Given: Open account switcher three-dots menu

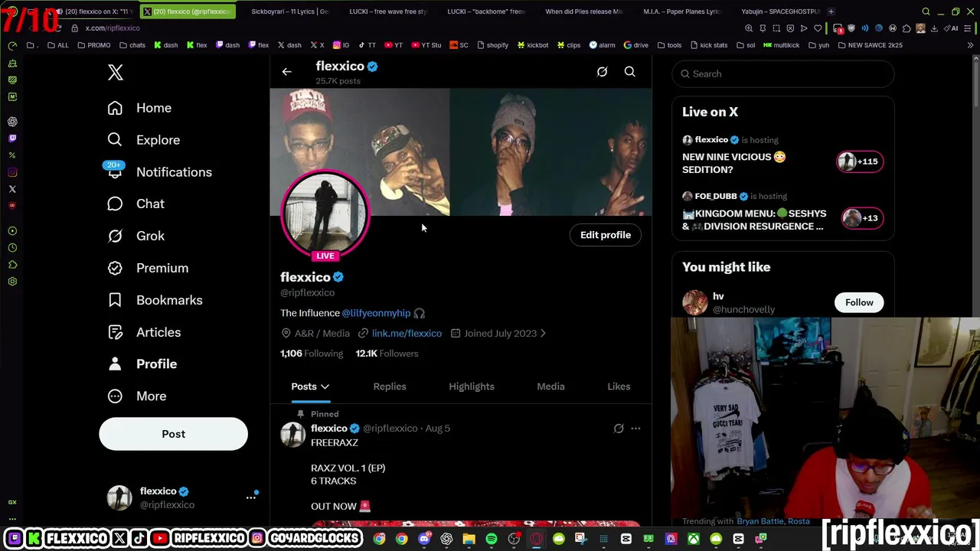Looking at the screenshot, I should click(250, 497).
